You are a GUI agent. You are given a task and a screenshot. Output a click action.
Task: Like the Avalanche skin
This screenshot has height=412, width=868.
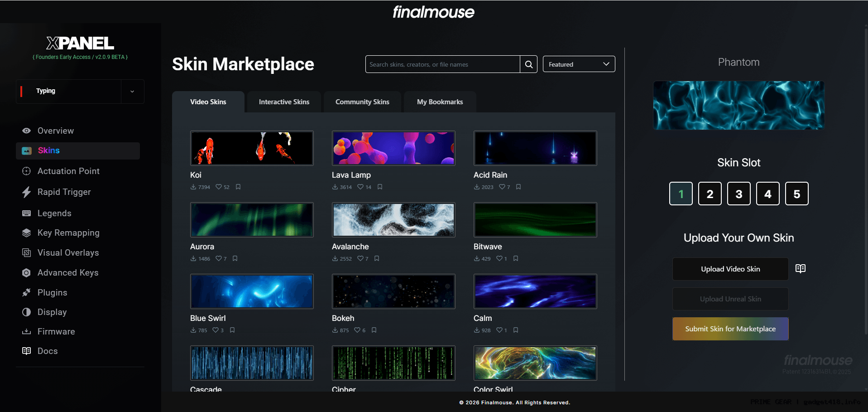pos(360,258)
